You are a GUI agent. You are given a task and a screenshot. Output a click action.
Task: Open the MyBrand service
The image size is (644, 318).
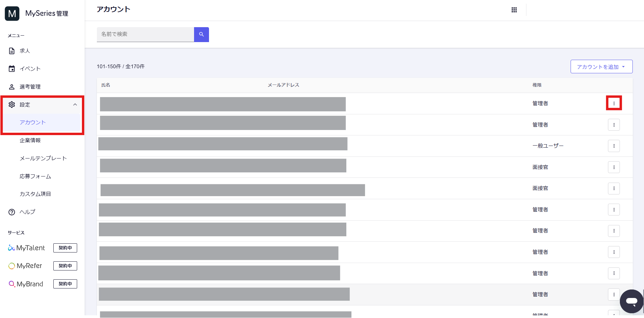[x=26, y=284]
